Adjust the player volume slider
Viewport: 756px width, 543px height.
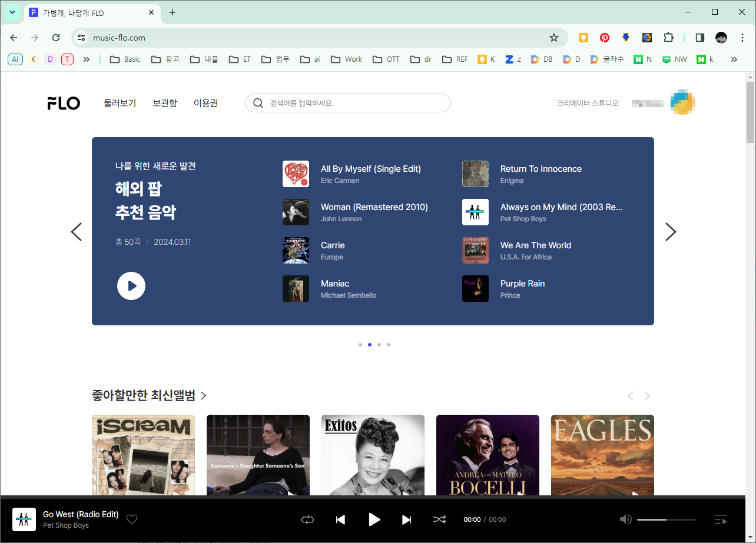point(667,519)
